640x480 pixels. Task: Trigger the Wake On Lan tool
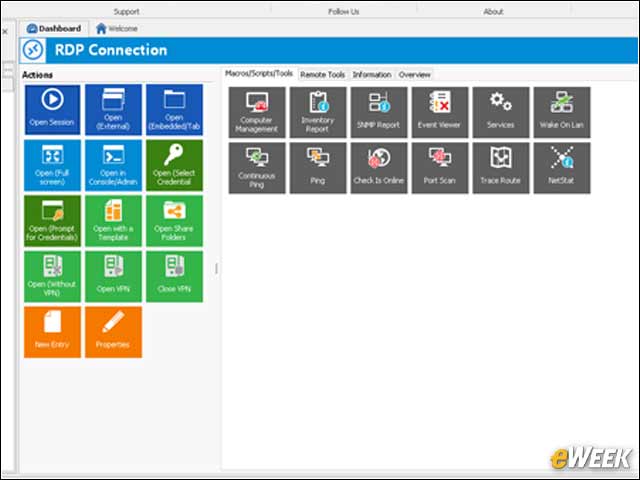(562, 112)
